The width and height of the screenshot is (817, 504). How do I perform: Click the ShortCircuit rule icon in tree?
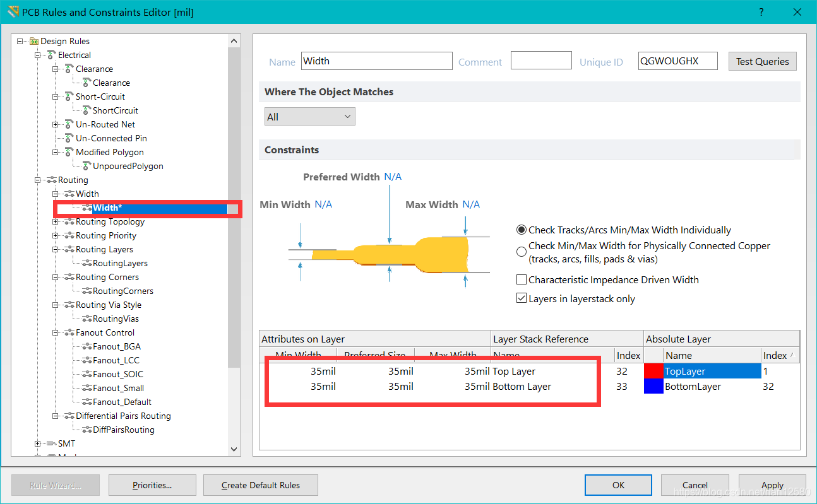[x=86, y=110]
